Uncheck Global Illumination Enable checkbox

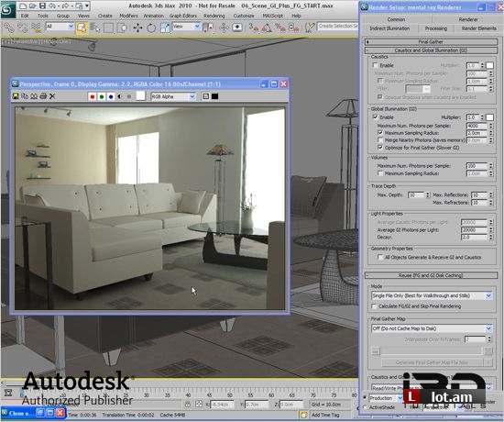point(375,117)
